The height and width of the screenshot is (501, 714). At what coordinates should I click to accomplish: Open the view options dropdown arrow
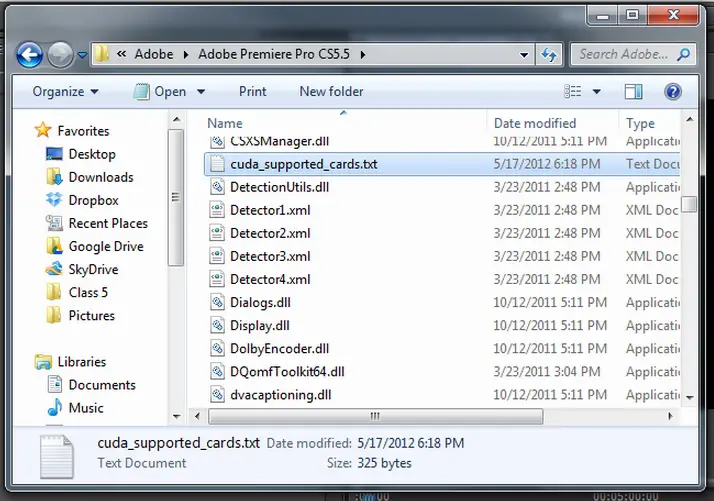point(596,92)
